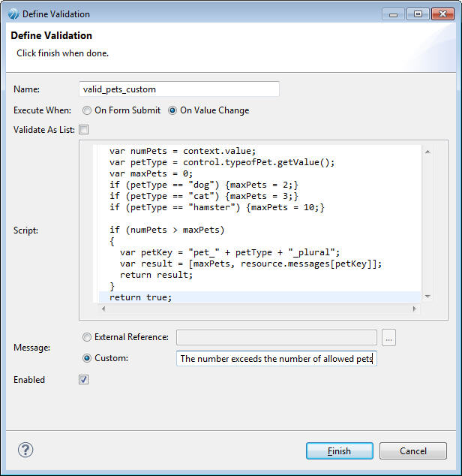Place cursor on 'return true;' script line
The width and height of the screenshot is (462, 476).
[141, 297]
